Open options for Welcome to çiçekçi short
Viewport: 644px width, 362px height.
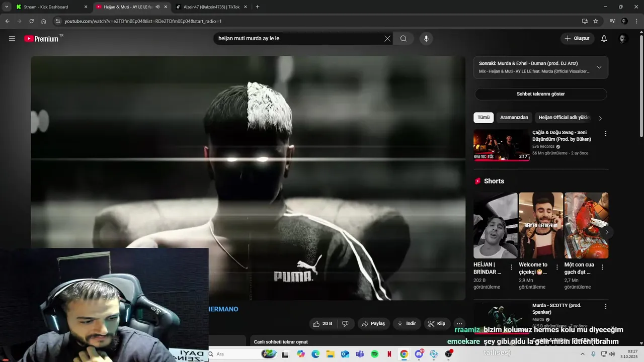coord(557,267)
